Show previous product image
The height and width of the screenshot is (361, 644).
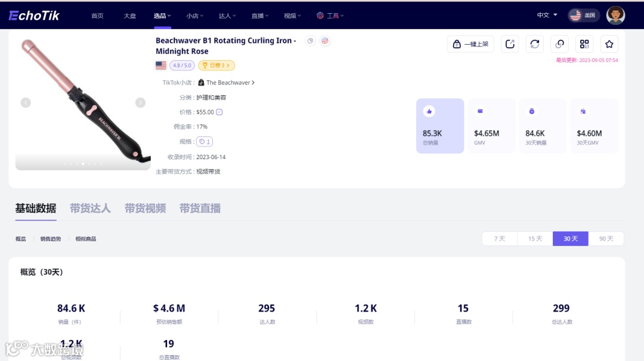[x=26, y=102]
